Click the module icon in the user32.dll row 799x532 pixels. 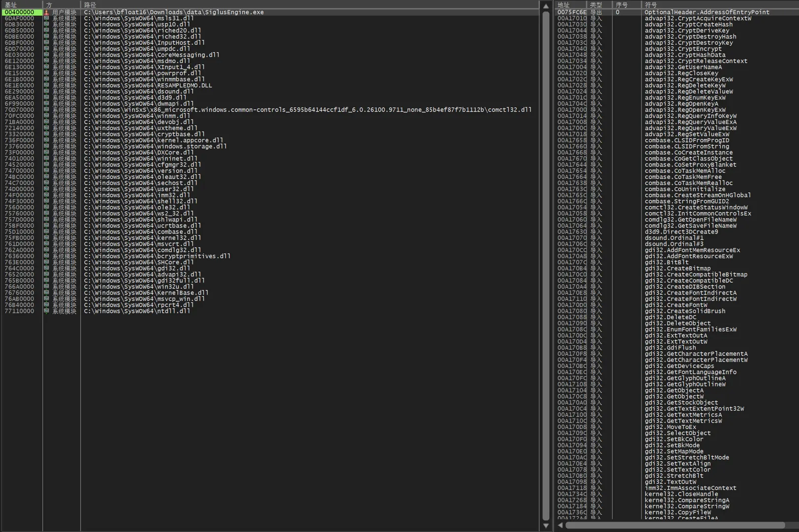click(x=46, y=189)
